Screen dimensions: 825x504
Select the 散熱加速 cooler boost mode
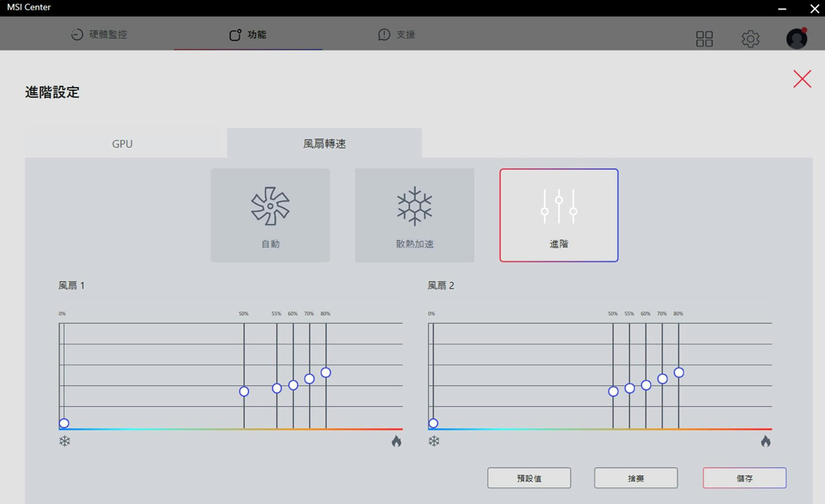click(415, 215)
